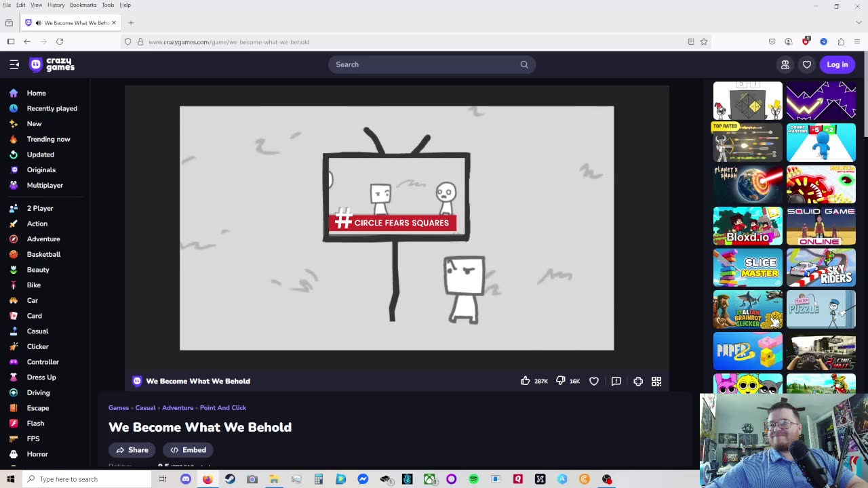The width and height of the screenshot is (868, 488).
Task: Open browser application menu icon
Action: pos(857,41)
